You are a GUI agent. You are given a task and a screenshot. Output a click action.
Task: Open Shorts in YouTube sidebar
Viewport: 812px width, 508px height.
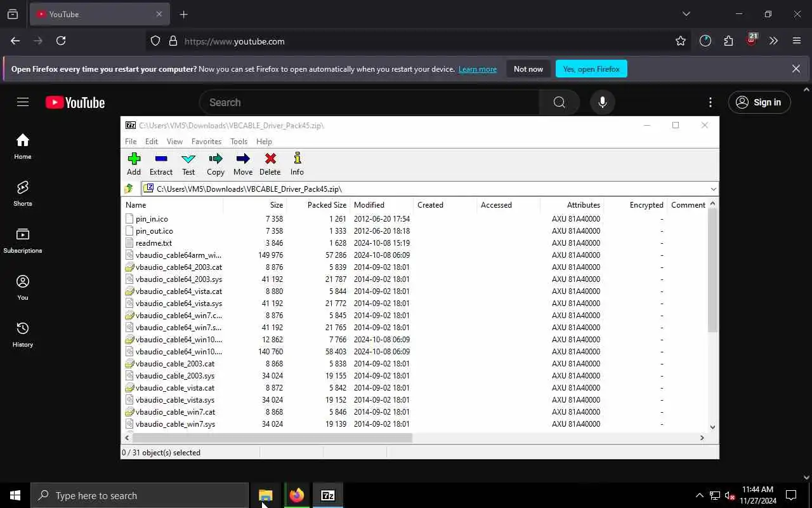[x=23, y=194]
